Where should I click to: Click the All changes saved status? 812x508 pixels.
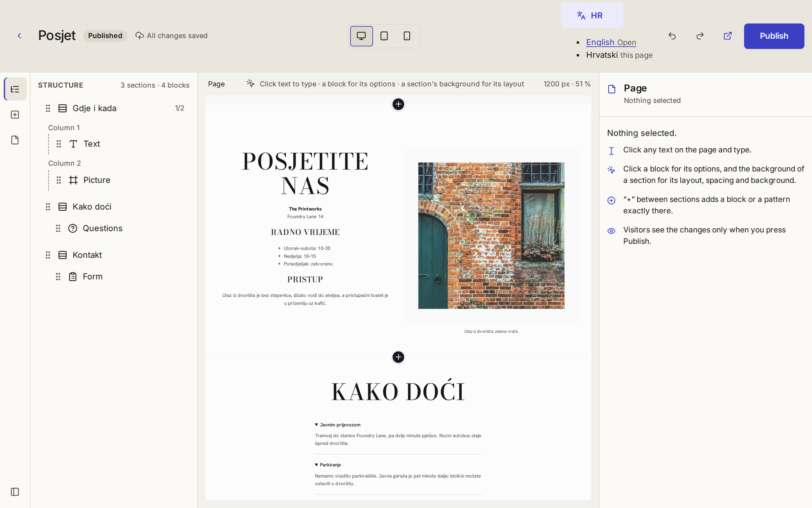tap(172, 36)
